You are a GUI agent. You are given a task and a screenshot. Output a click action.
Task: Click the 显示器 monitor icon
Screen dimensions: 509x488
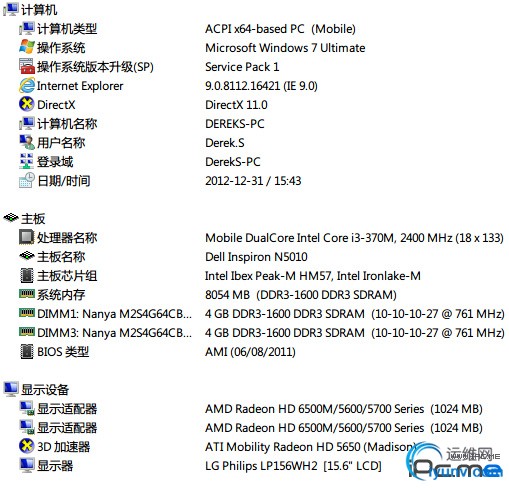pos(27,465)
